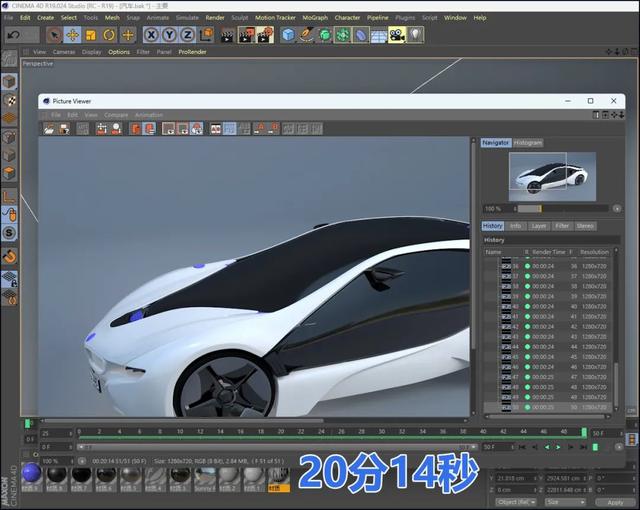Image resolution: width=640 pixels, height=510 pixels.
Task: Select the Move tool
Action: tap(73, 35)
